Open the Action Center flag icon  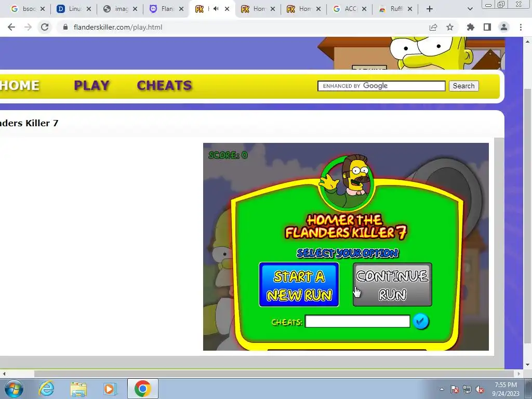(x=455, y=389)
